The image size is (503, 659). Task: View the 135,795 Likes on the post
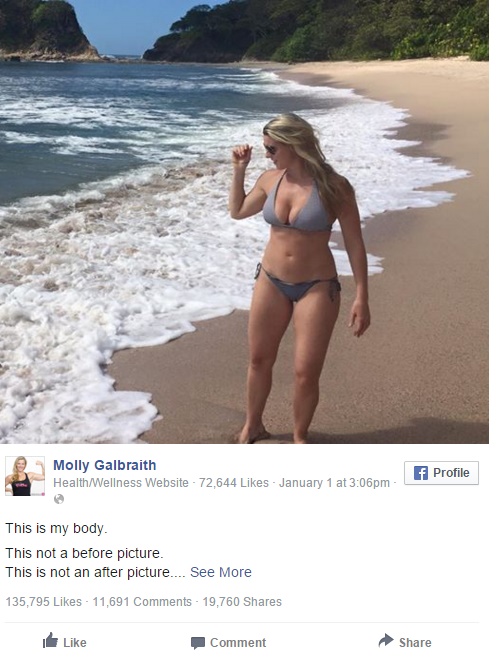pyautogui.click(x=44, y=602)
